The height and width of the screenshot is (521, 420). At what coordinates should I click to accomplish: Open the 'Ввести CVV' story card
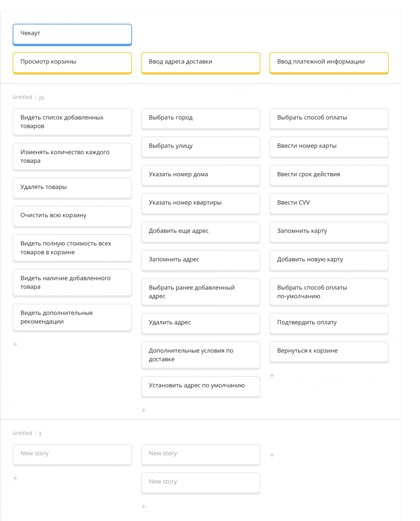pos(328,203)
